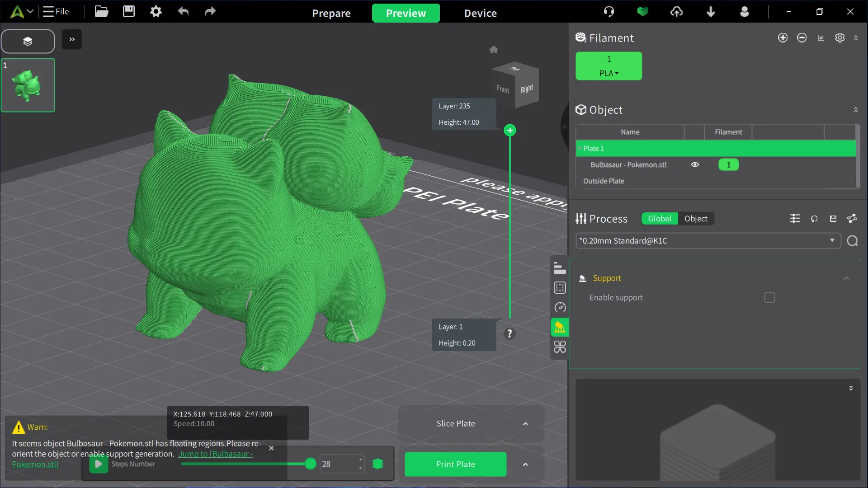The image size is (868, 488).
Task: Open Support settings side tab icon
Action: click(x=560, y=327)
